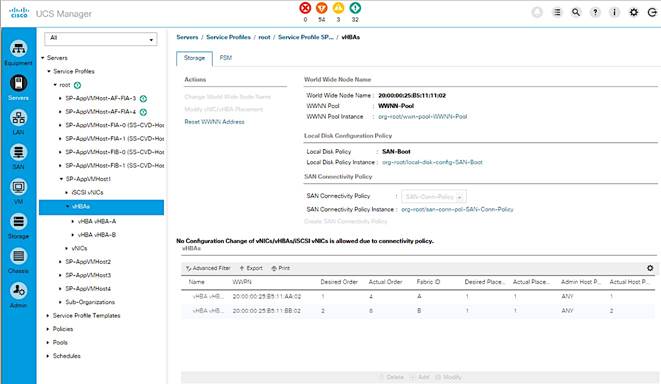Click the Advanced Filter button
Viewport: 661px width, 384px height.
tap(208, 268)
